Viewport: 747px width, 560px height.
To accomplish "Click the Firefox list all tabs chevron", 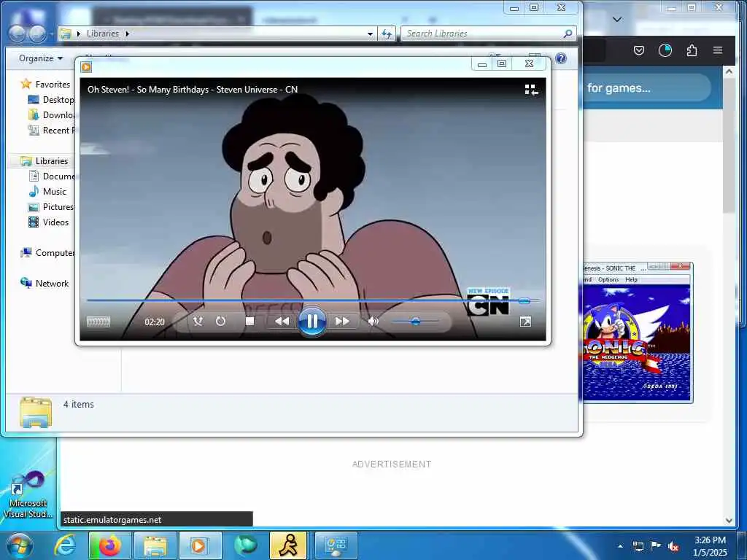I will (x=617, y=20).
